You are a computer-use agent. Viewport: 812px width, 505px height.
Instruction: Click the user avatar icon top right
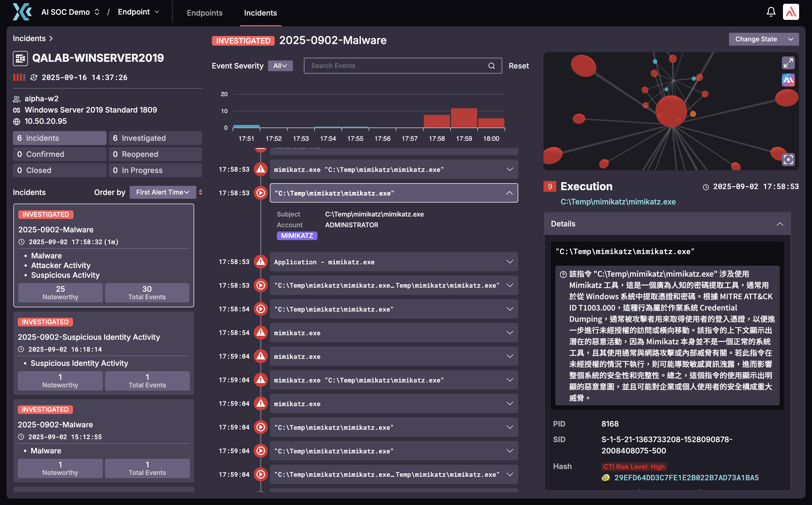point(791,12)
